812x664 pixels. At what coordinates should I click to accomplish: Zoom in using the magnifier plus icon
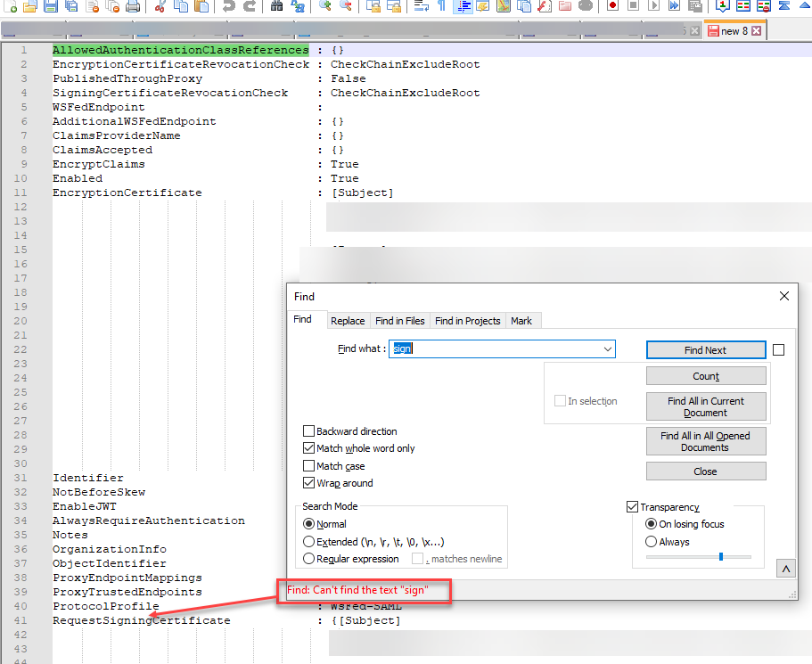324,5
